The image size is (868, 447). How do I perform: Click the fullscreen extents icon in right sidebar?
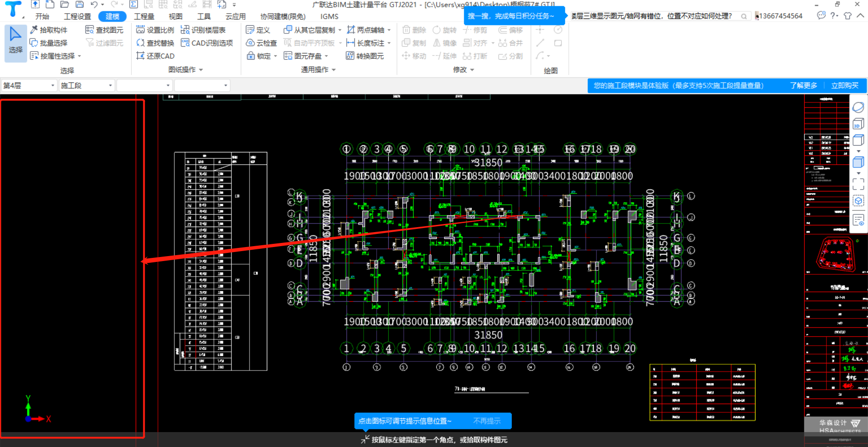click(x=858, y=184)
